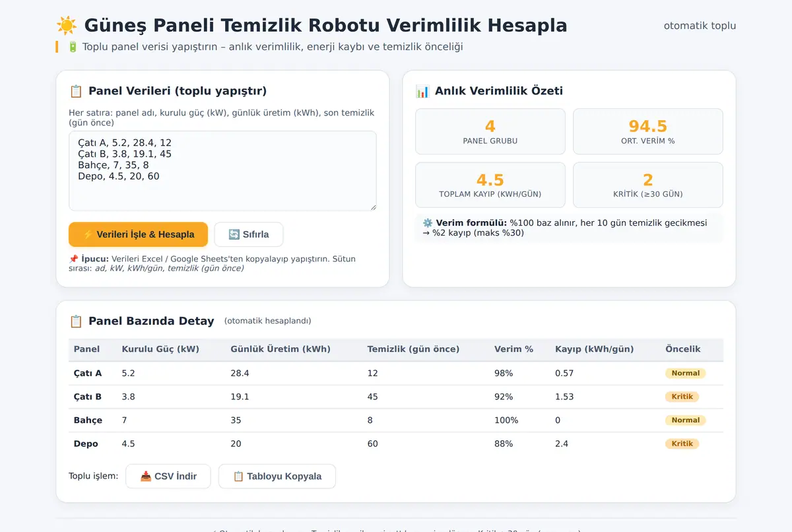The width and height of the screenshot is (792, 532).
Task: Click the otomatik toplu label at top right
Action: (700, 26)
